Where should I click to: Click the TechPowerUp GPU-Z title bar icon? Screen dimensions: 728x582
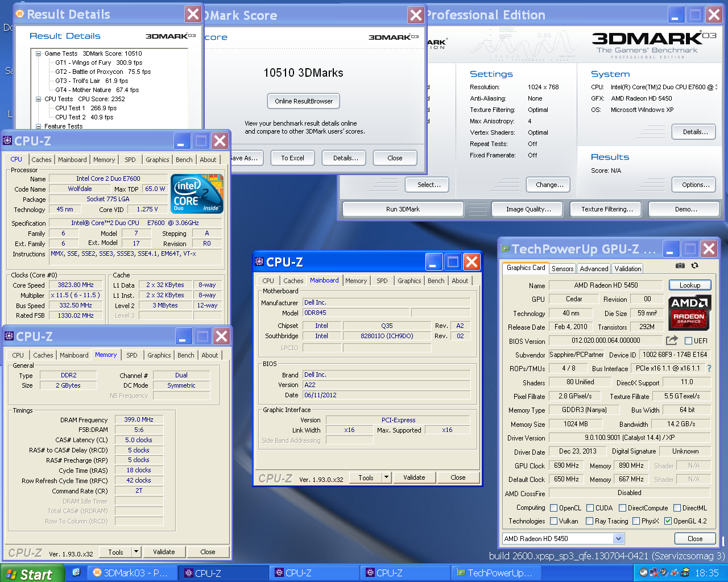click(x=505, y=248)
